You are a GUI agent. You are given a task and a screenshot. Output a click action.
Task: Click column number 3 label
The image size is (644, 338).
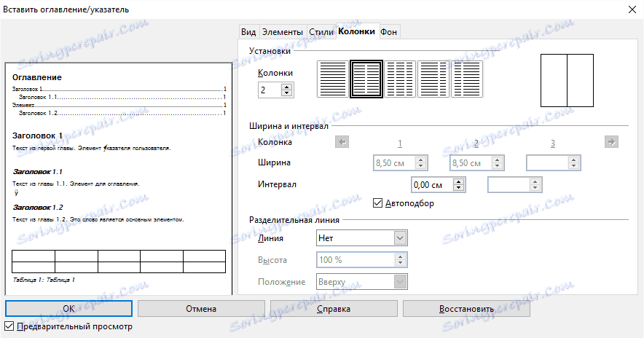pyautogui.click(x=553, y=143)
